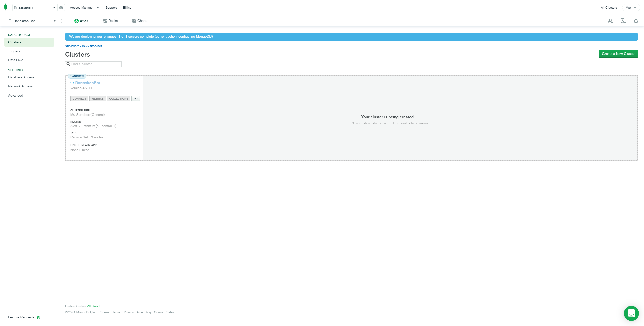644x326 pixels.
Task: Open the Access Manager dropdown menu
Action: click(84, 8)
